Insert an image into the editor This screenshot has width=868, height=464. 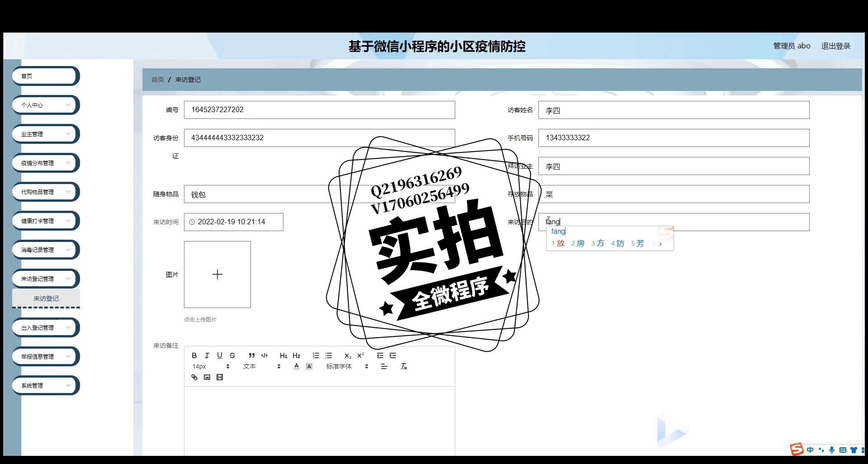207,377
